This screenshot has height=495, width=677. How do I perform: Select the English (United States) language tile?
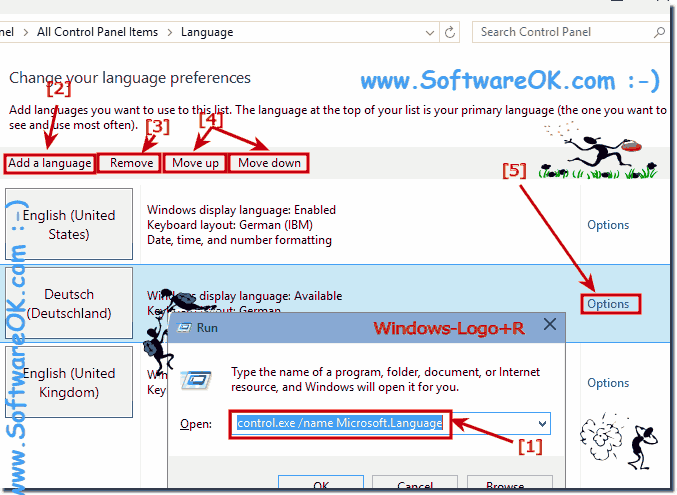[x=69, y=224]
